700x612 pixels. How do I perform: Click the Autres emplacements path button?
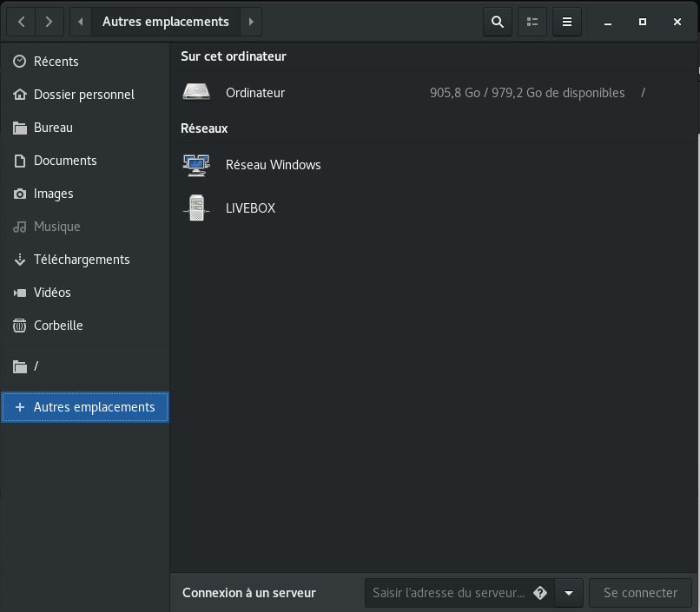click(165, 22)
